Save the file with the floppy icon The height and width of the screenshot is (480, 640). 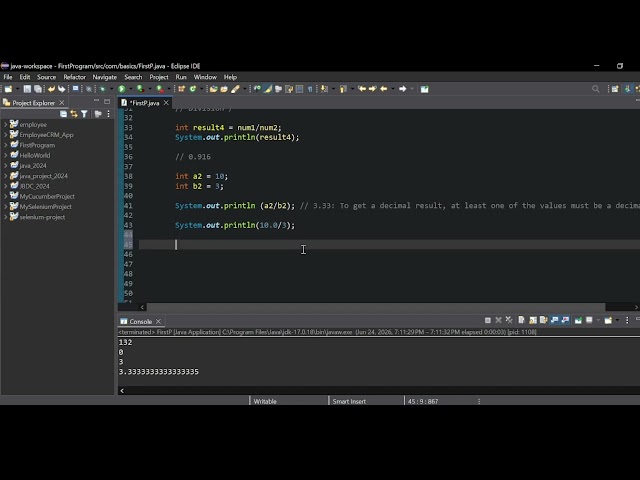pyautogui.click(x=27, y=89)
